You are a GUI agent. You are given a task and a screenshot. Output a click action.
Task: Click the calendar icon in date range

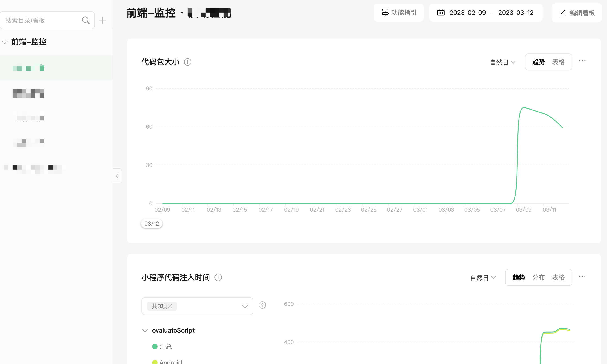[441, 13]
